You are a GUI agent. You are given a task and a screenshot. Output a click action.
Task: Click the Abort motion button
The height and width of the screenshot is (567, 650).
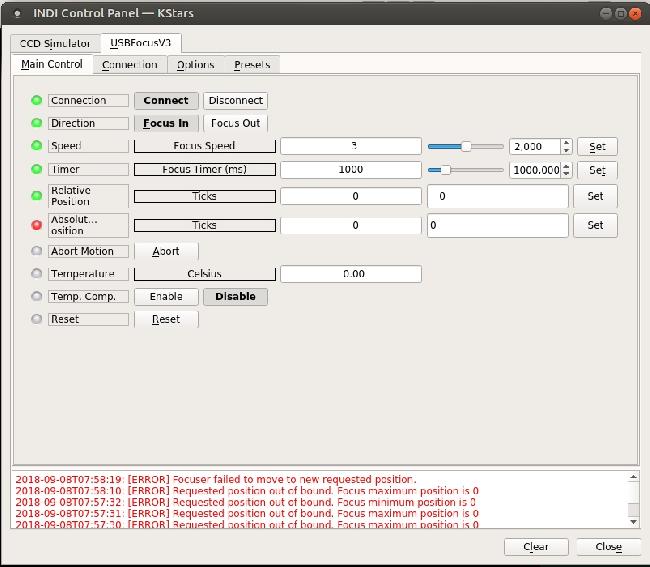coord(166,252)
